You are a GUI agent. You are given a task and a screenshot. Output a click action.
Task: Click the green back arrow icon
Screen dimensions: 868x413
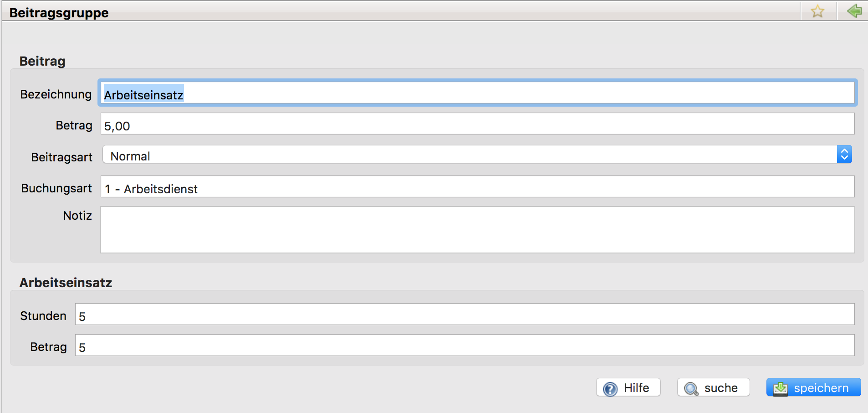(854, 11)
